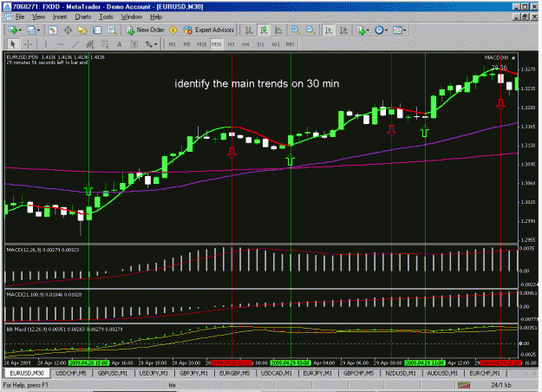The width and height of the screenshot is (542, 392).
Task: Select the Text tool
Action: (x=120, y=44)
